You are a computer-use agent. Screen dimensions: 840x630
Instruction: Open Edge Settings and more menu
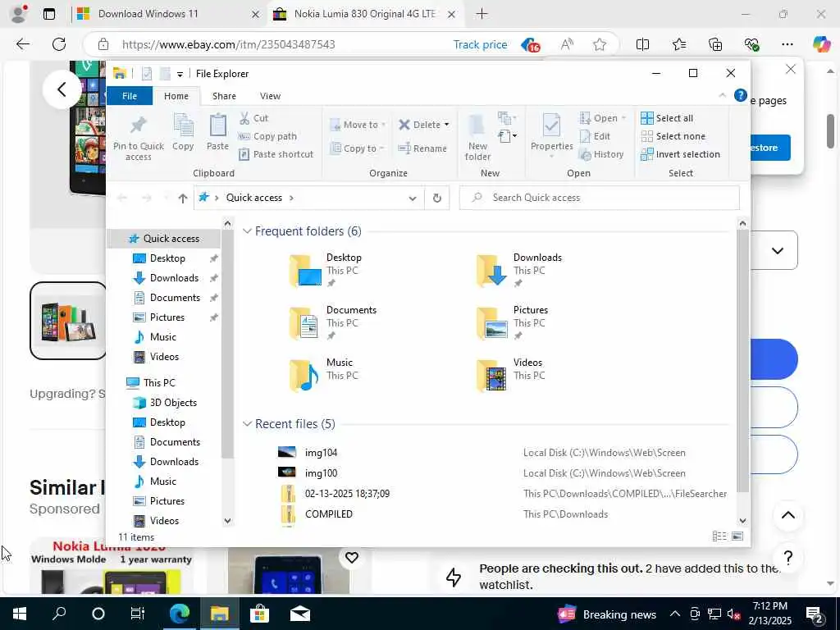[787, 44]
